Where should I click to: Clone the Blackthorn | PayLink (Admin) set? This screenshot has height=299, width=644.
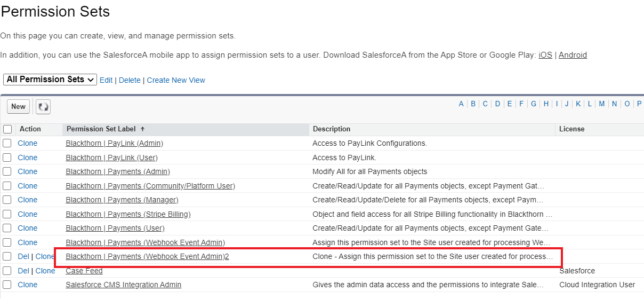[x=28, y=143]
